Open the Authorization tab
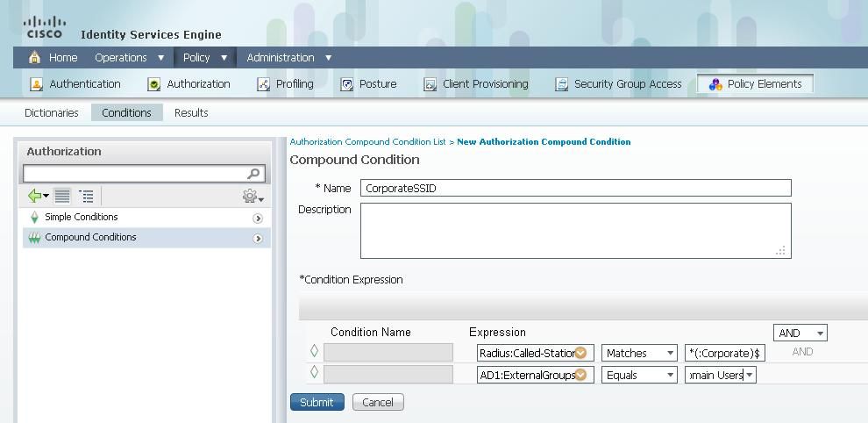Viewport: 868px width, 423px height. [198, 83]
